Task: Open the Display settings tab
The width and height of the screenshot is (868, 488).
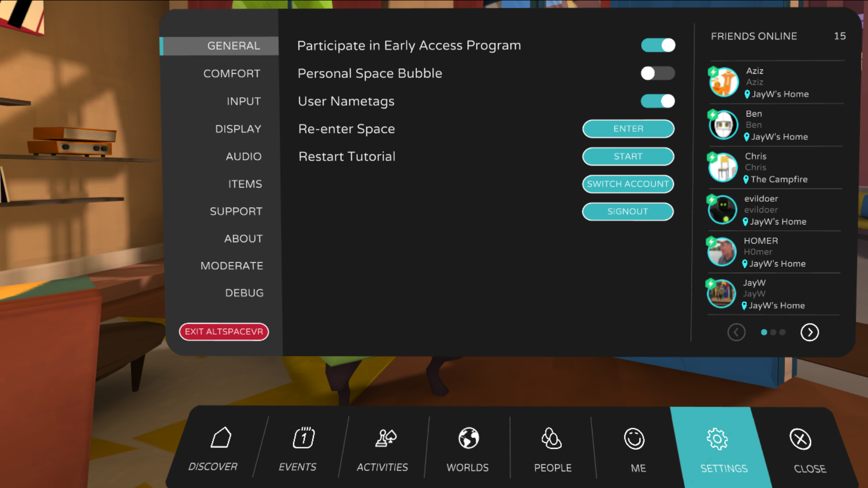Action: click(x=238, y=129)
